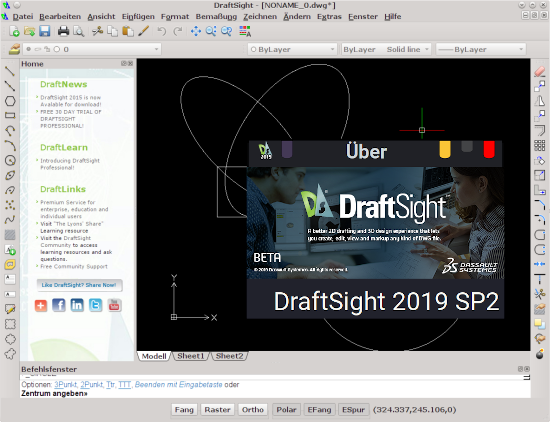Toggle EFang entity snap
The image size is (550, 422).
pyautogui.click(x=319, y=410)
